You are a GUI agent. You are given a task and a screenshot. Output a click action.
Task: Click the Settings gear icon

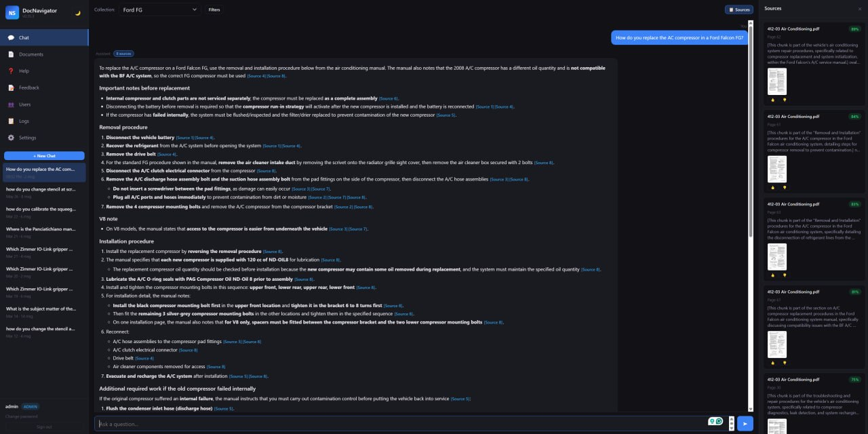[11, 138]
